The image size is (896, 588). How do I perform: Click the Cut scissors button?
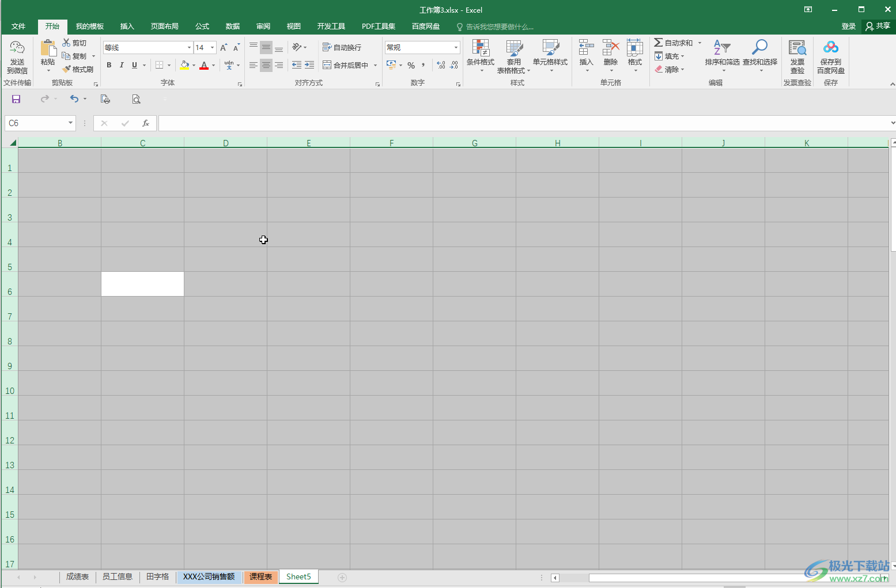tap(74, 43)
